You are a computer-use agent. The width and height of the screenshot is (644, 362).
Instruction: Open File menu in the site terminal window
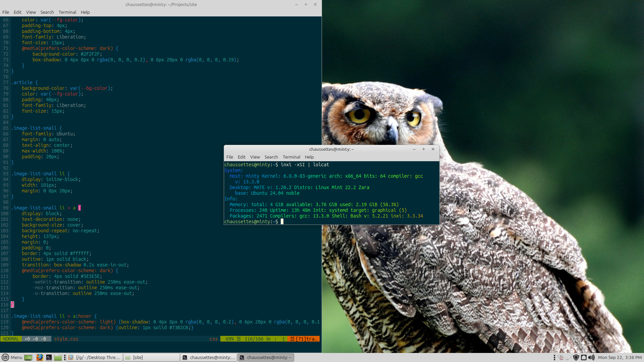pos(6,12)
